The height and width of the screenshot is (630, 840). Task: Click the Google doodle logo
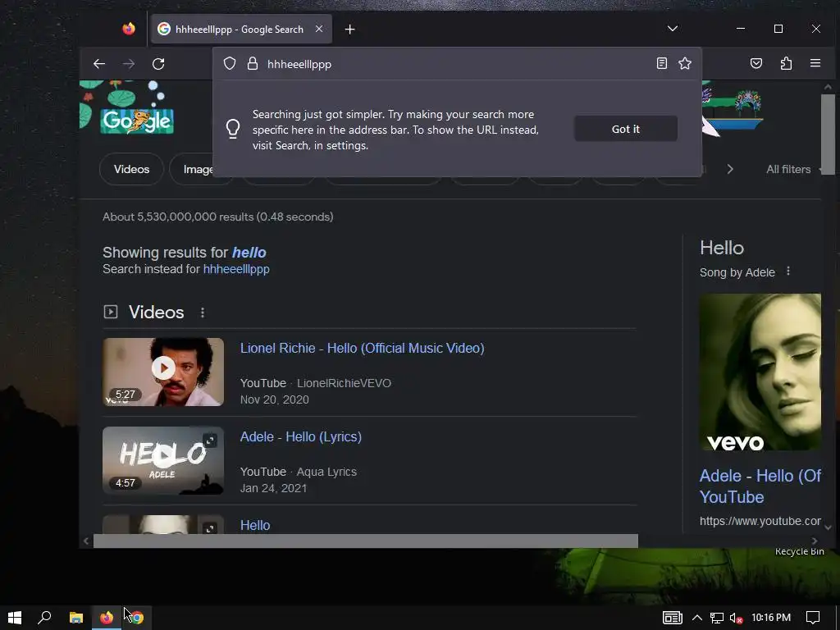coord(137,121)
